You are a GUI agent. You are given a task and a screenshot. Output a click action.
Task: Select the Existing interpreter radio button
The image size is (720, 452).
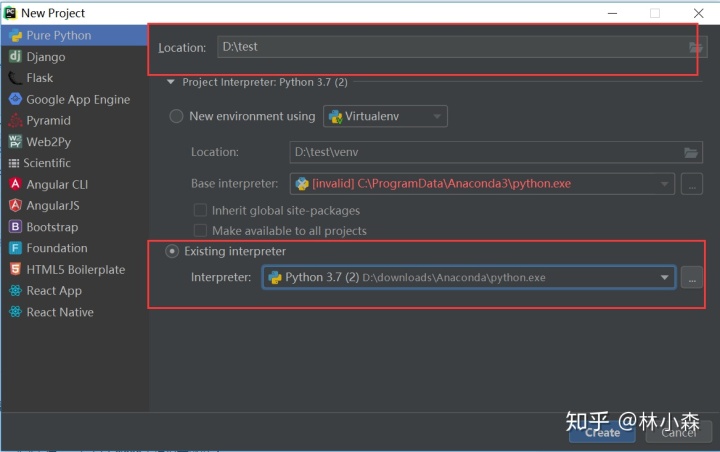point(172,251)
